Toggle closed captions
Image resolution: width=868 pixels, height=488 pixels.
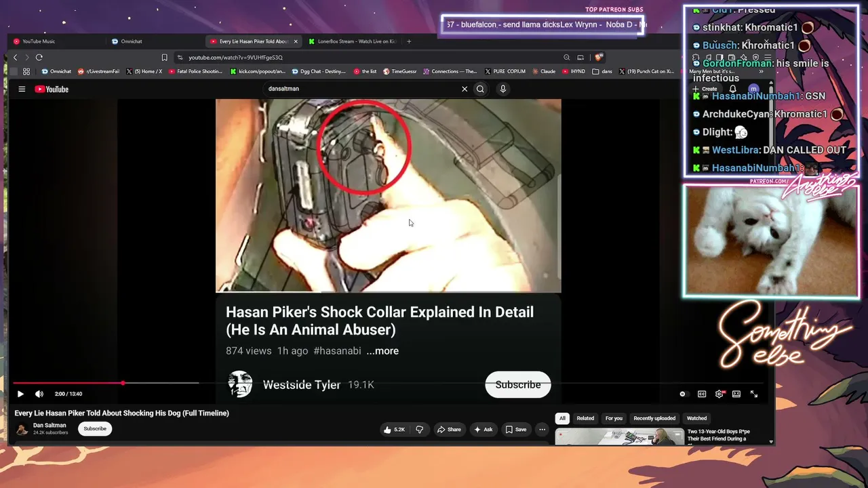[702, 394]
